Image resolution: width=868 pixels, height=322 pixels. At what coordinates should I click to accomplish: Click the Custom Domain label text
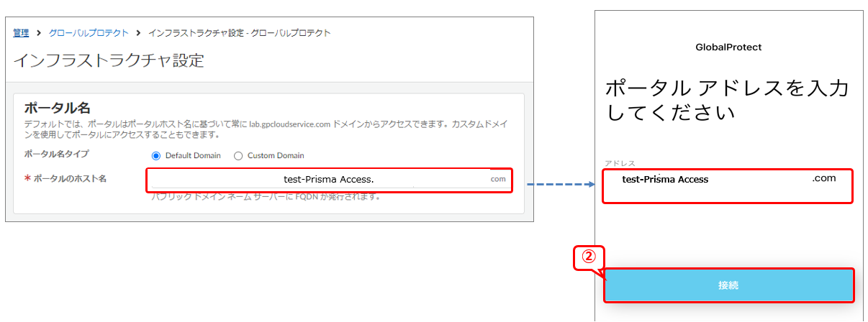pos(275,155)
